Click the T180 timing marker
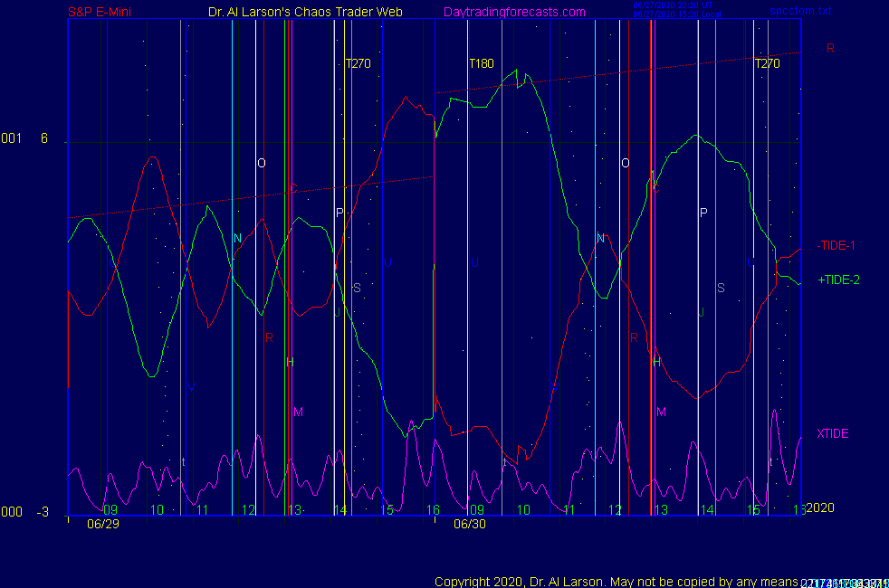The width and height of the screenshot is (889, 588). [x=481, y=63]
